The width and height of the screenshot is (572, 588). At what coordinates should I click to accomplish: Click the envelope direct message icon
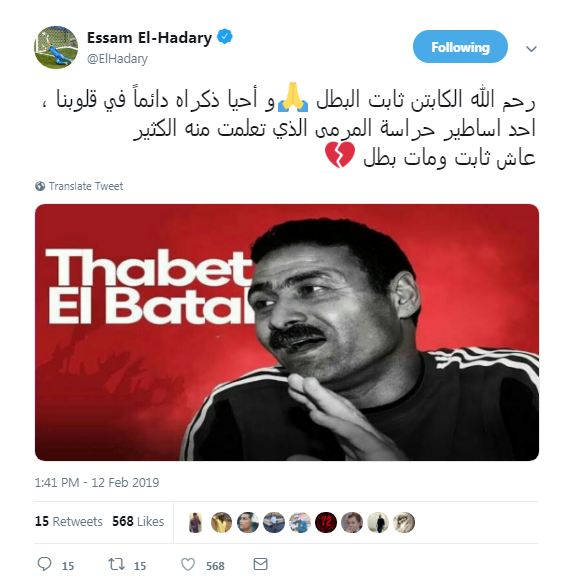[x=260, y=564]
